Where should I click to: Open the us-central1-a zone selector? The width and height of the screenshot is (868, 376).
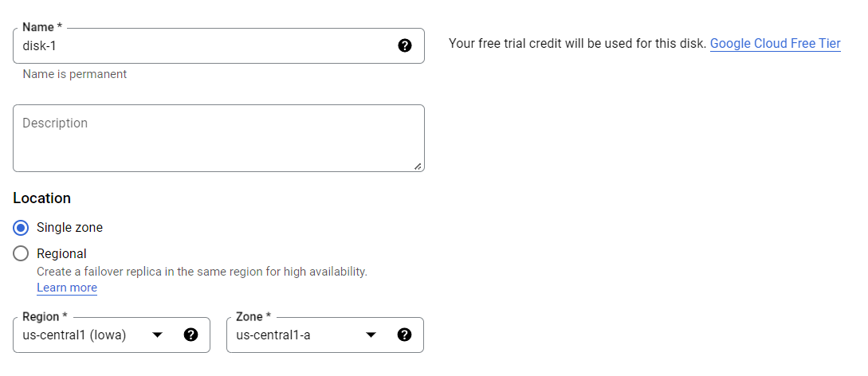325,335
